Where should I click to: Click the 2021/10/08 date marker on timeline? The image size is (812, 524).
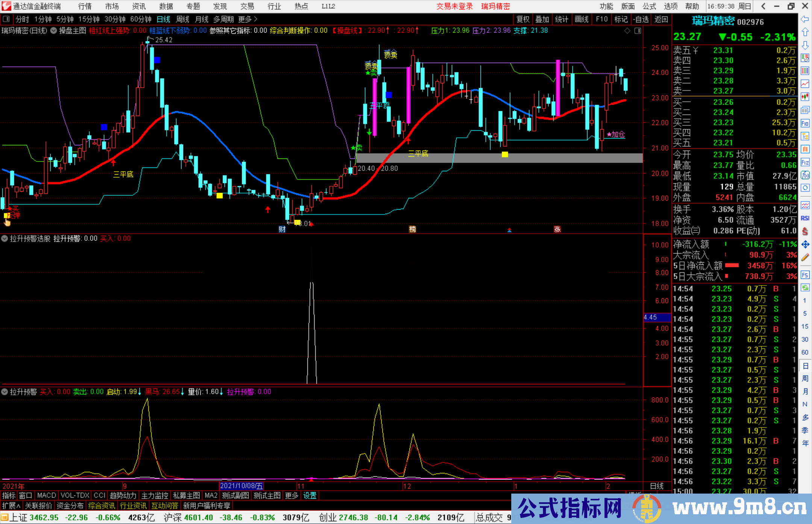[241, 486]
